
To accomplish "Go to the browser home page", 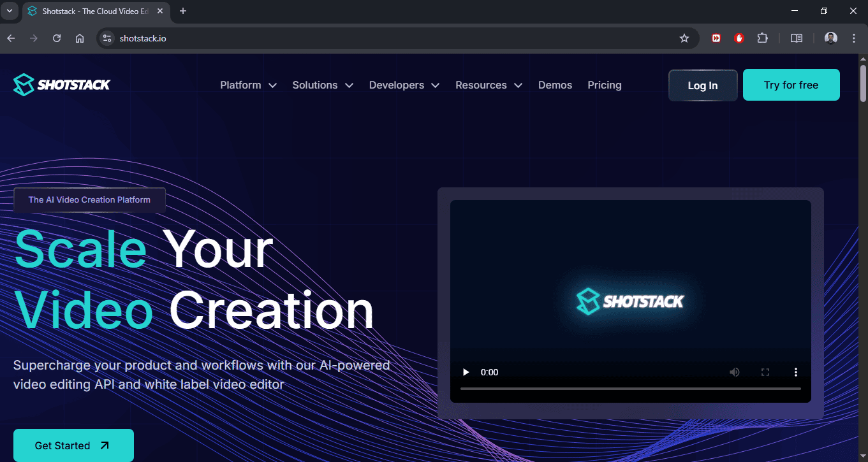I will 80,38.
